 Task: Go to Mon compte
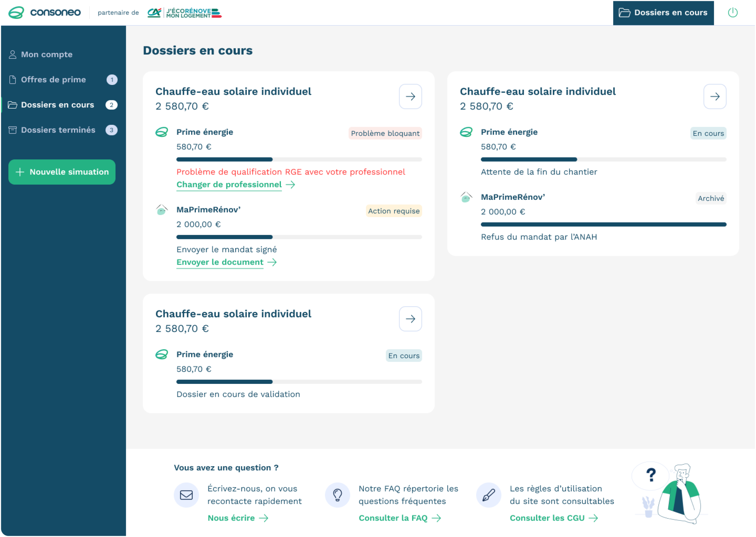46,55
